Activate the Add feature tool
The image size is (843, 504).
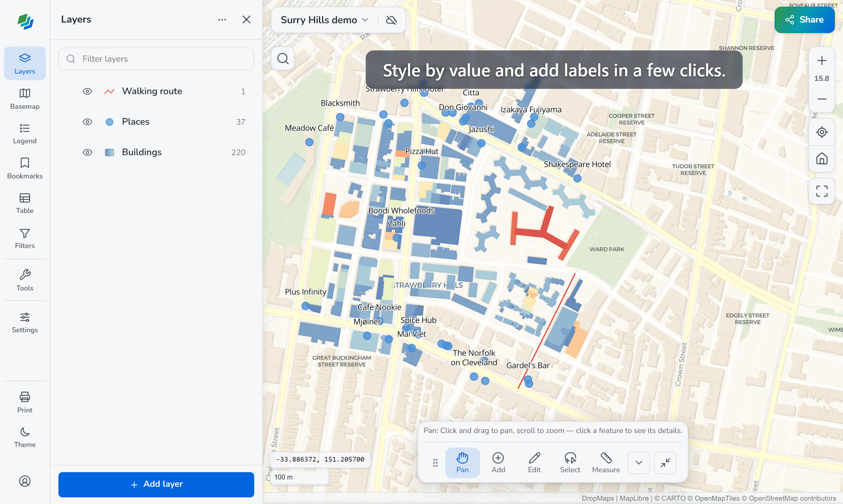[498, 463]
